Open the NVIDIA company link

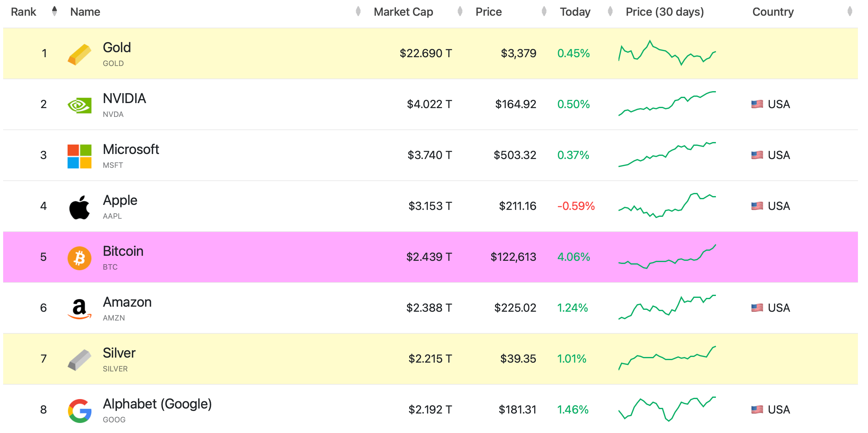coord(124,98)
